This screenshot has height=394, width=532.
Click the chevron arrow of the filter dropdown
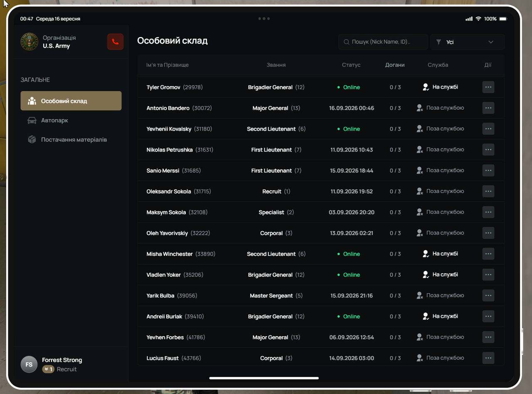pos(491,42)
